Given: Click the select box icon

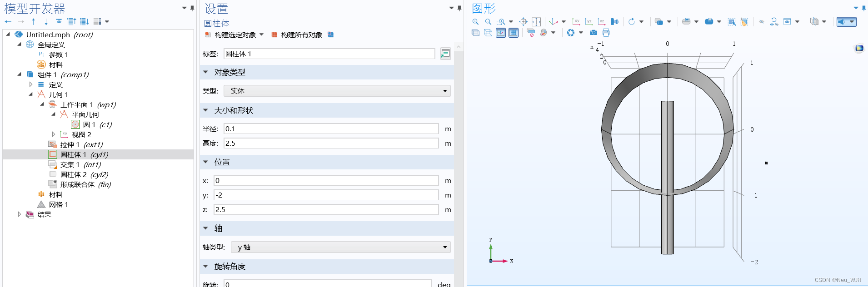Looking at the screenshot, I should point(732,22).
